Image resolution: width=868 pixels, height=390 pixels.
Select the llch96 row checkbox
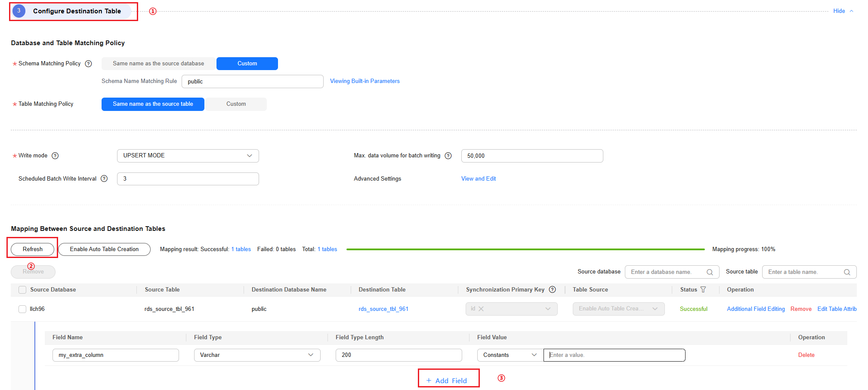pos(22,309)
